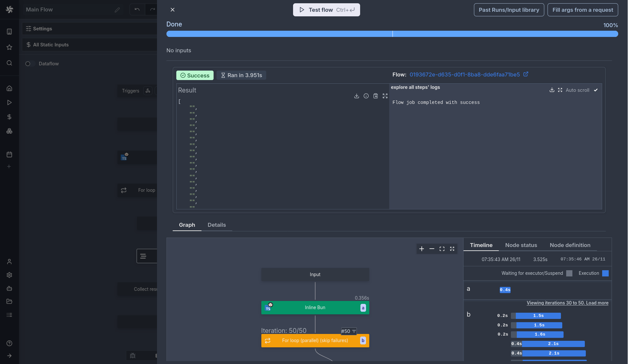Open flow run in new tab icon
The image size is (628, 364).
click(526, 74)
